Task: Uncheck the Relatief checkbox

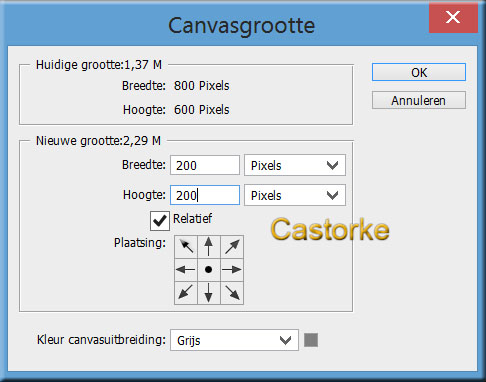Action: coord(160,221)
